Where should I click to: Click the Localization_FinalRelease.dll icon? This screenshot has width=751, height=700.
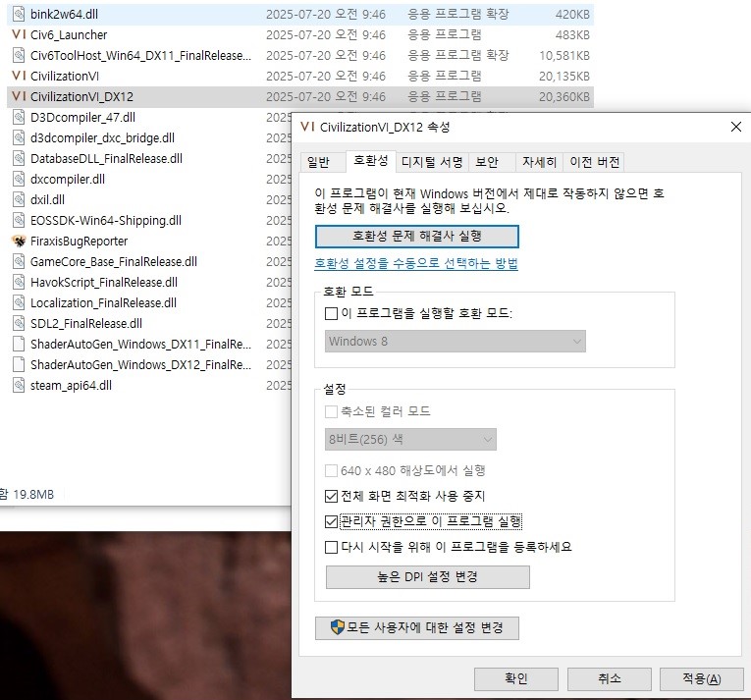coord(19,302)
